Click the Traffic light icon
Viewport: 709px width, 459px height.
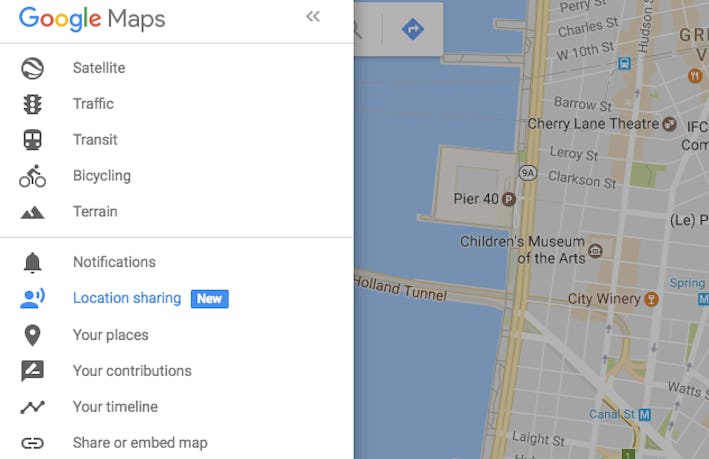point(32,104)
